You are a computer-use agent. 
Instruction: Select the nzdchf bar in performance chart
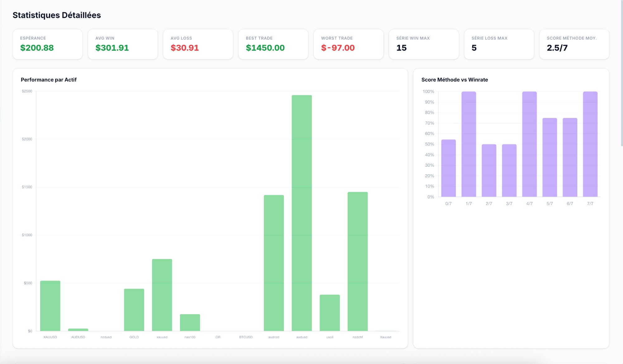(x=358, y=261)
